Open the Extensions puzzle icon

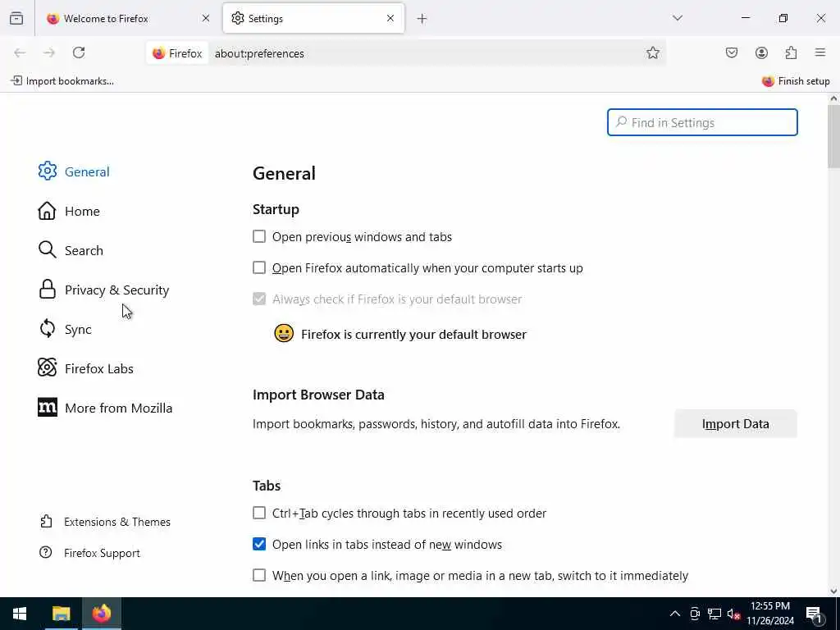(x=791, y=52)
